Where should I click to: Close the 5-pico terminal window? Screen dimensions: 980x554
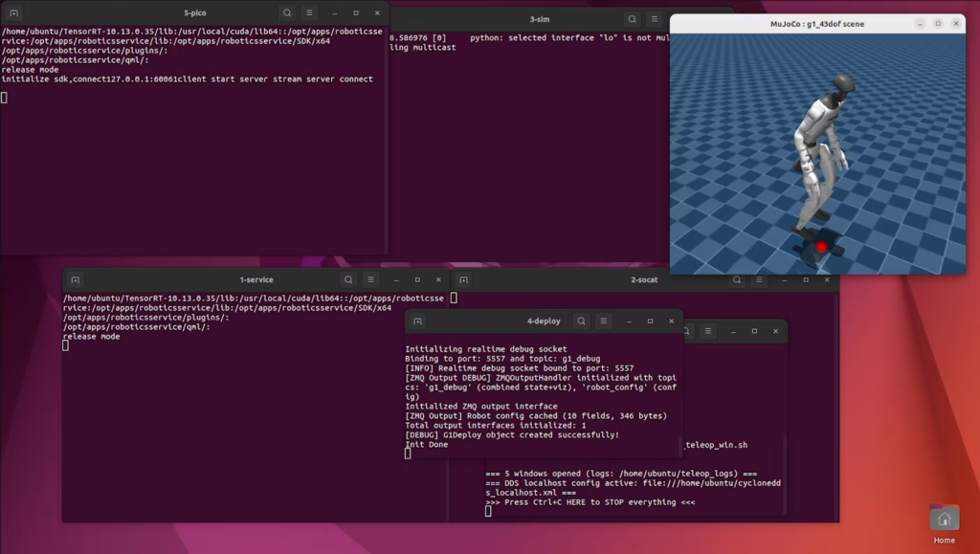(377, 12)
